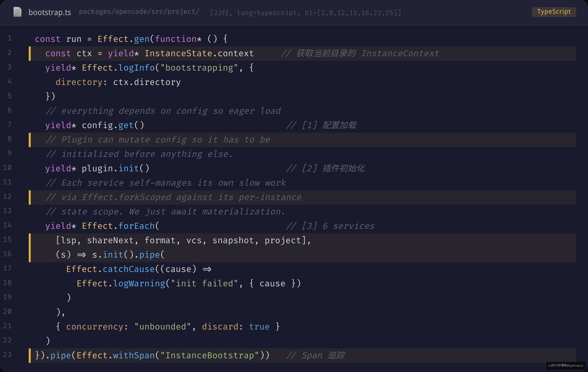
Task: Click the "bootstrapping" string literal
Action: click(199, 68)
